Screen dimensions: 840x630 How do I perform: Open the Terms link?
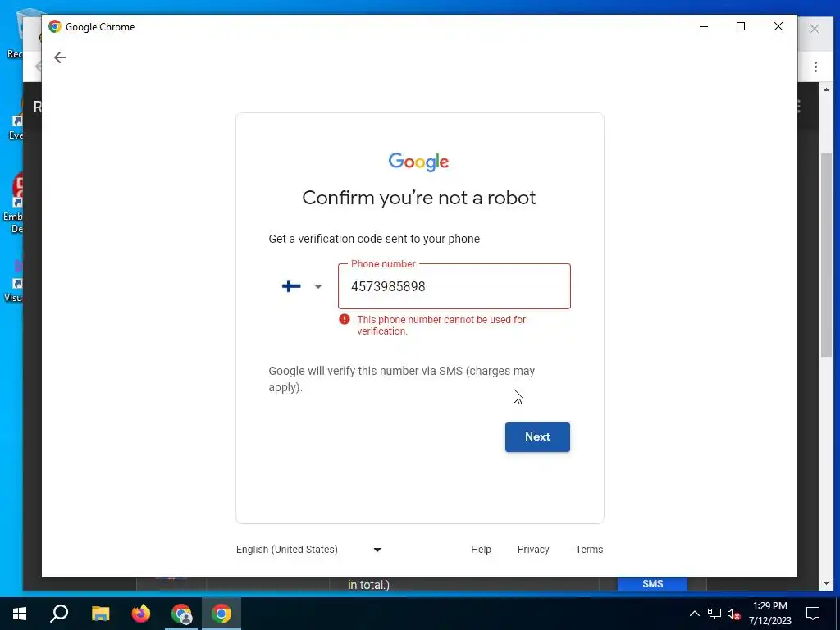589,549
